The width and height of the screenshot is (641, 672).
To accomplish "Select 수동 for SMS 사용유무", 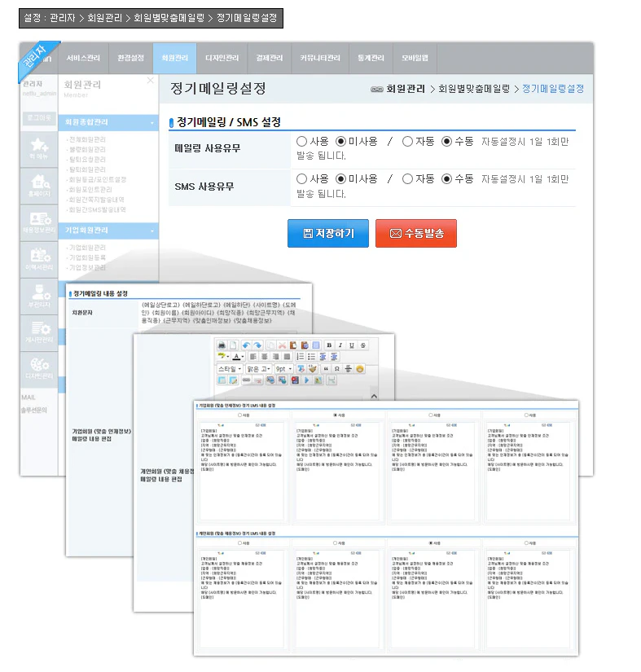I will pyautogui.click(x=446, y=178).
